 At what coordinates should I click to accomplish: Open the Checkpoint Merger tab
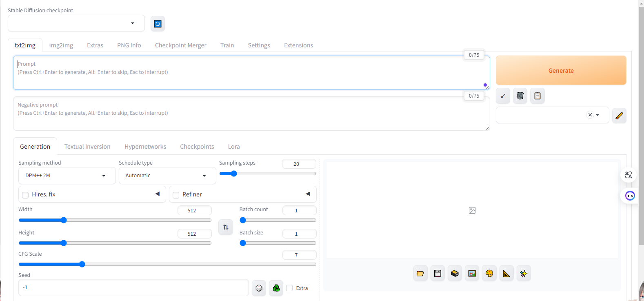point(181,45)
